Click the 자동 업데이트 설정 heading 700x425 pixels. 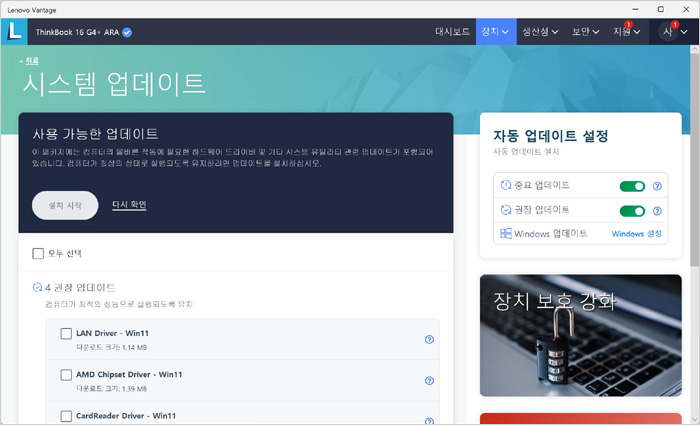point(550,136)
